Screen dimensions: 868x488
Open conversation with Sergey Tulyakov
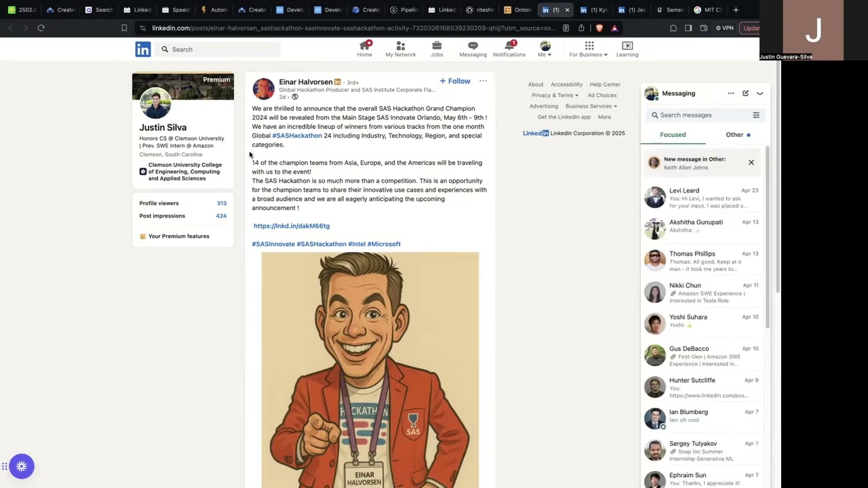coord(703,451)
